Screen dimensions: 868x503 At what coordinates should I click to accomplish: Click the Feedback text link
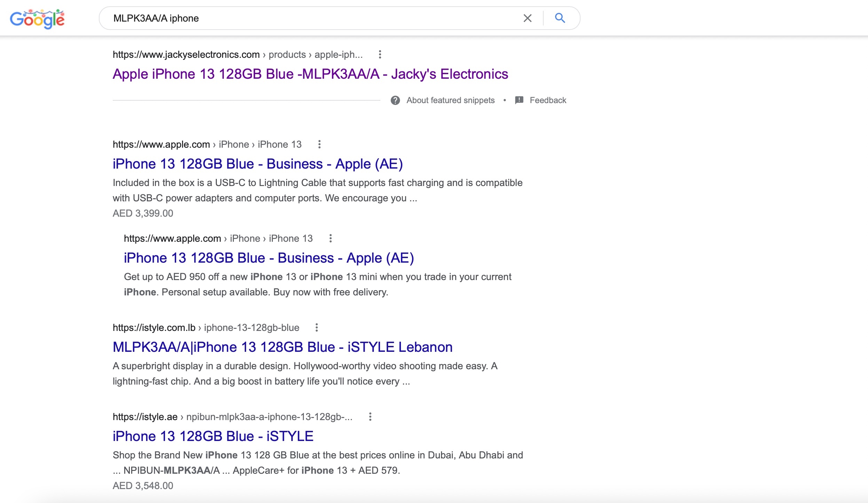click(x=548, y=100)
